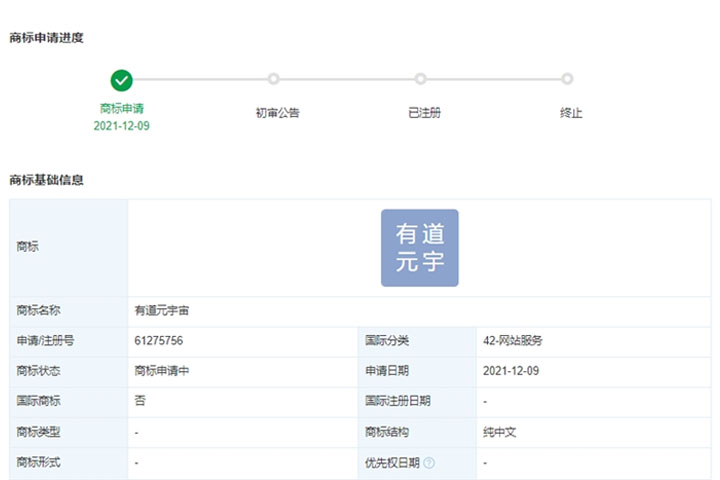Click the 商标申请进度 section heading

[46, 38]
